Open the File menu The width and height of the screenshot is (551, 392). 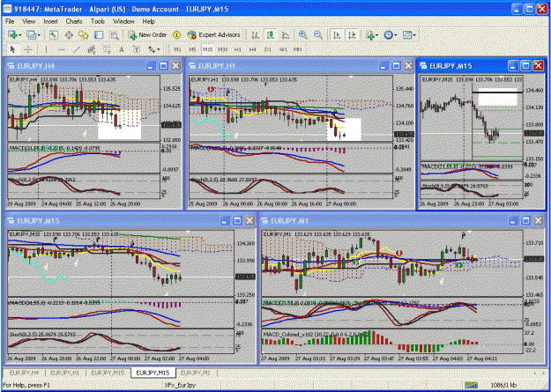pyautogui.click(x=10, y=21)
